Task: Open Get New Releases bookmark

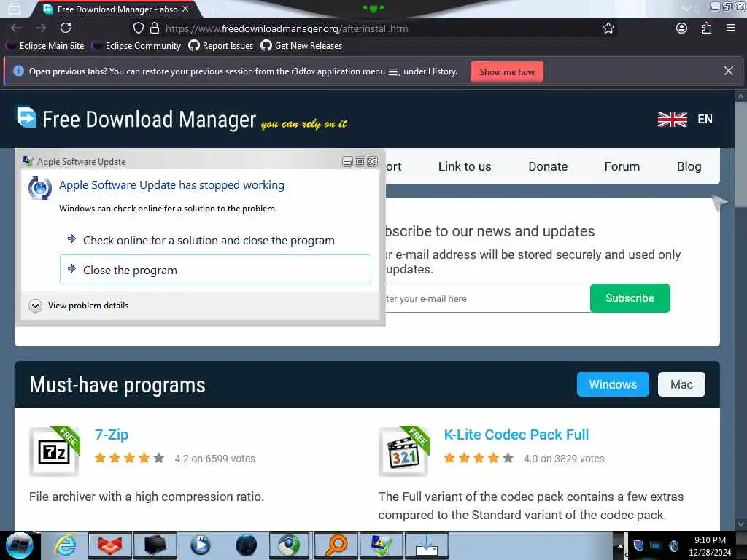Action: [x=301, y=46]
